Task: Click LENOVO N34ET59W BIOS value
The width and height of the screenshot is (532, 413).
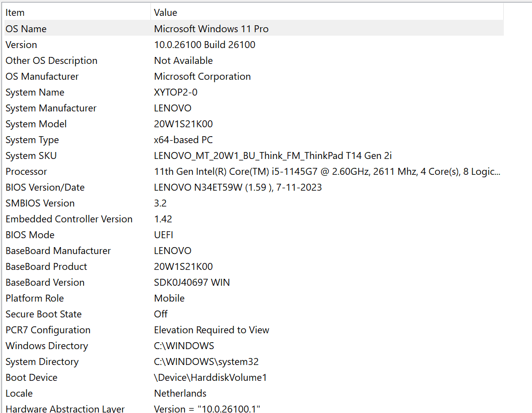Action: tap(238, 188)
